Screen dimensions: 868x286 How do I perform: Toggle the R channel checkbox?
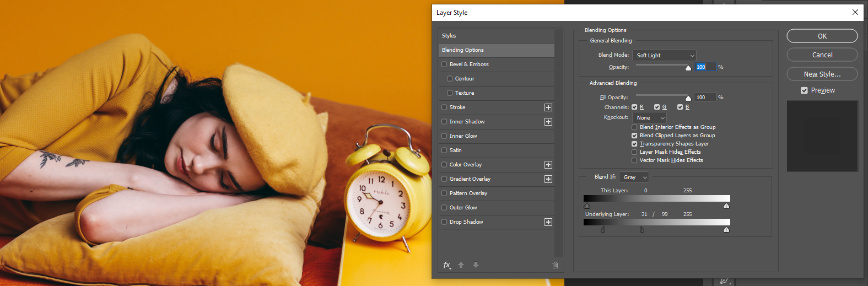click(634, 107)
